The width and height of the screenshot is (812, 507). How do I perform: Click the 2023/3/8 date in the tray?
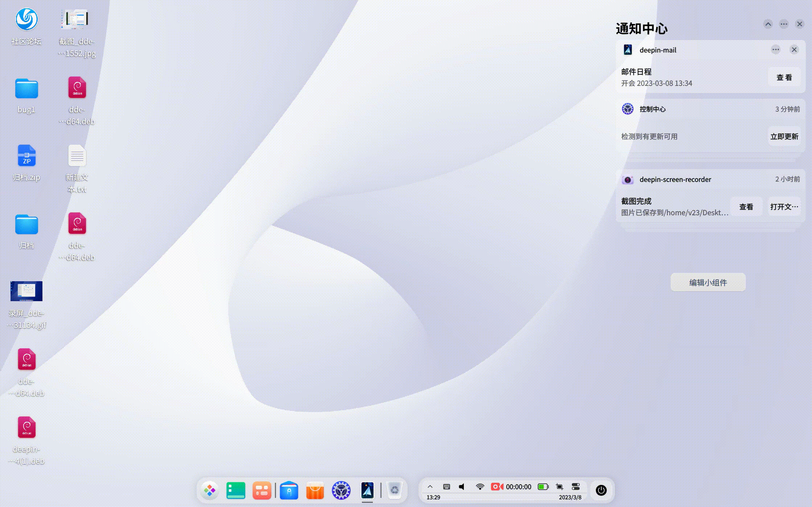point(570,497)
